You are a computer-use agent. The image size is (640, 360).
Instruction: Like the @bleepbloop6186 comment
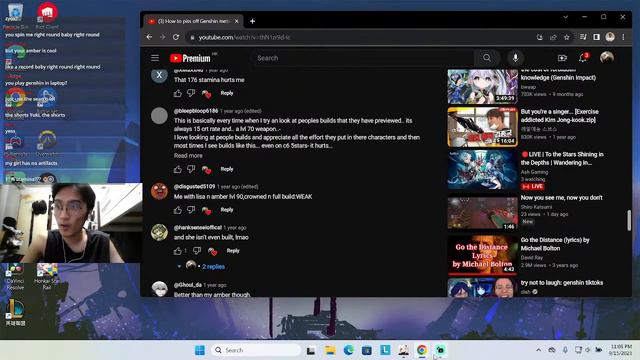tap(178, 169)
